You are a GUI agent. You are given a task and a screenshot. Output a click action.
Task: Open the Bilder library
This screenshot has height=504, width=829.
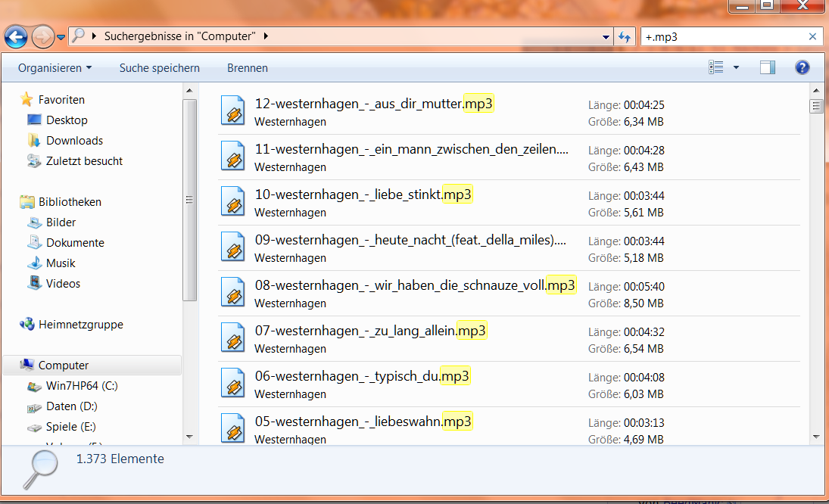click(x=61, y=222)
